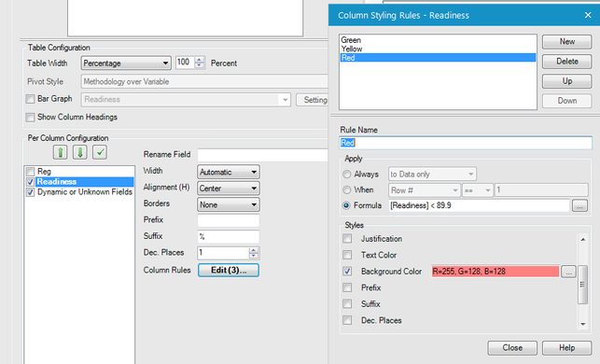Image resolution: width=600 pixels, height=364 pixels.
Task: Click the Rule Name input field
Action: coord(466,143)
